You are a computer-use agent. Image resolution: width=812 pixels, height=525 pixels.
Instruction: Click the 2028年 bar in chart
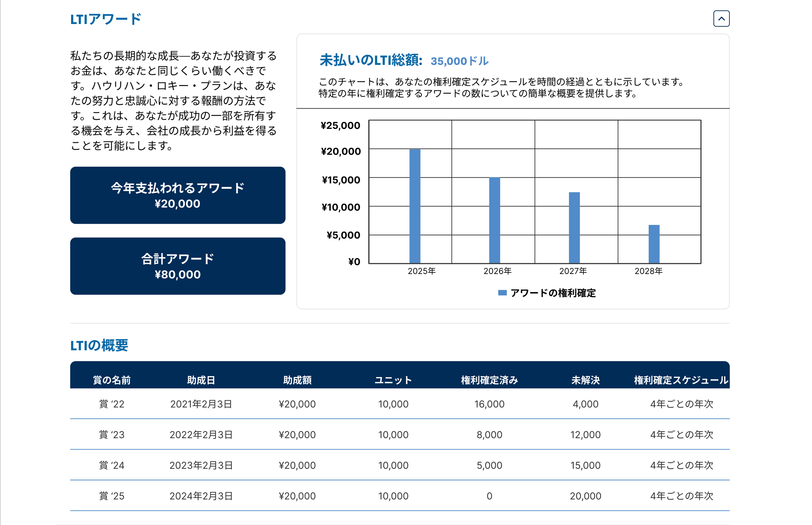pos(654,244)
